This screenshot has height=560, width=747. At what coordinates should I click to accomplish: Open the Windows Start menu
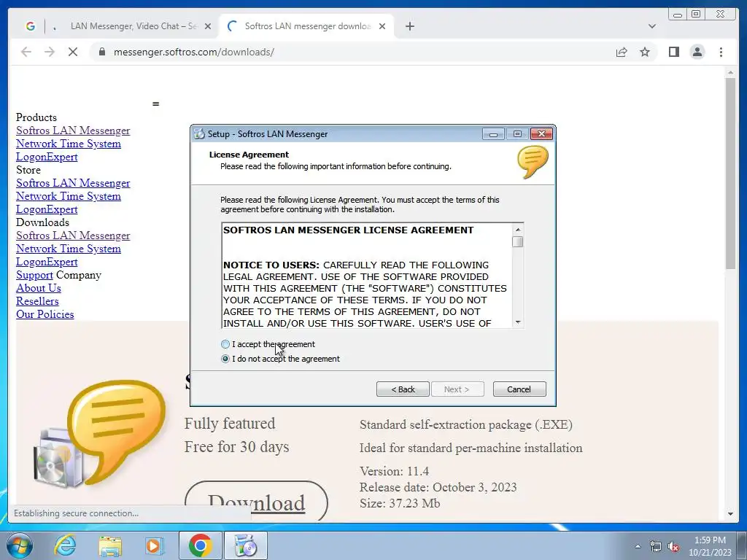click(20, 545)
